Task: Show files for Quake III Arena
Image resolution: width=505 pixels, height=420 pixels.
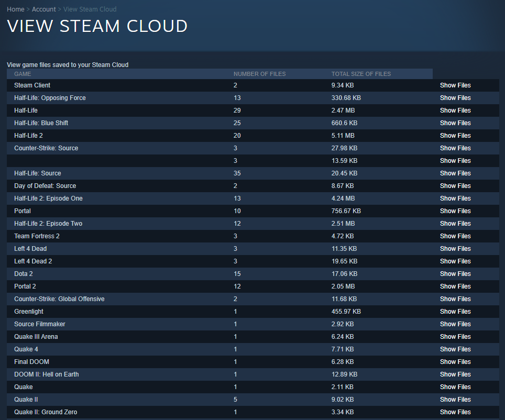Action: pyautogui.click(x=455, y=336)
